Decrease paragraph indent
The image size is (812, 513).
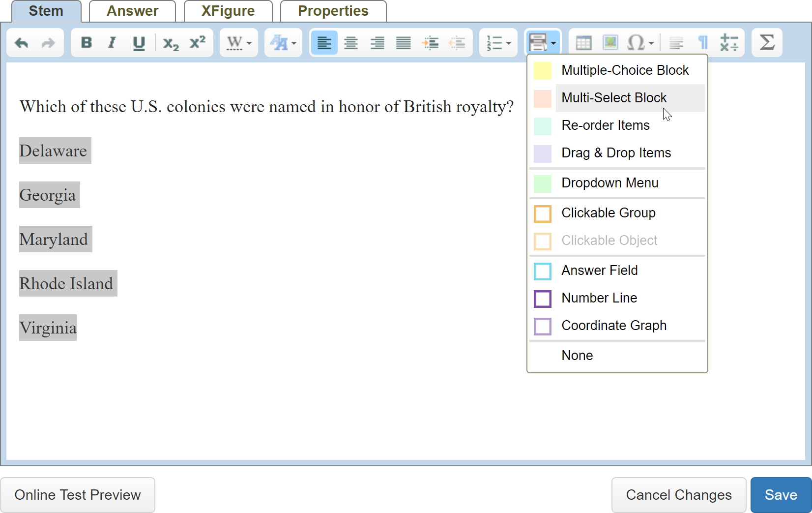[457, 43]
